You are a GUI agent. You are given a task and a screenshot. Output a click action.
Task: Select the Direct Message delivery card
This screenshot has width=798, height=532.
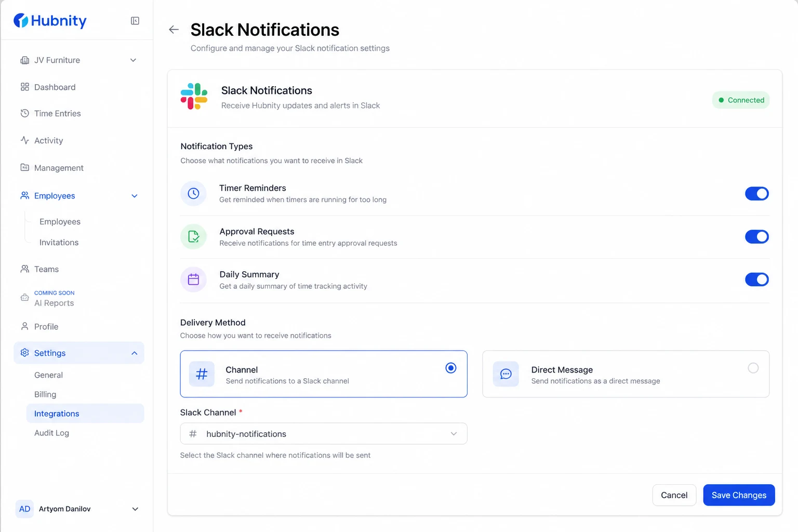click(x=626, y=374)
